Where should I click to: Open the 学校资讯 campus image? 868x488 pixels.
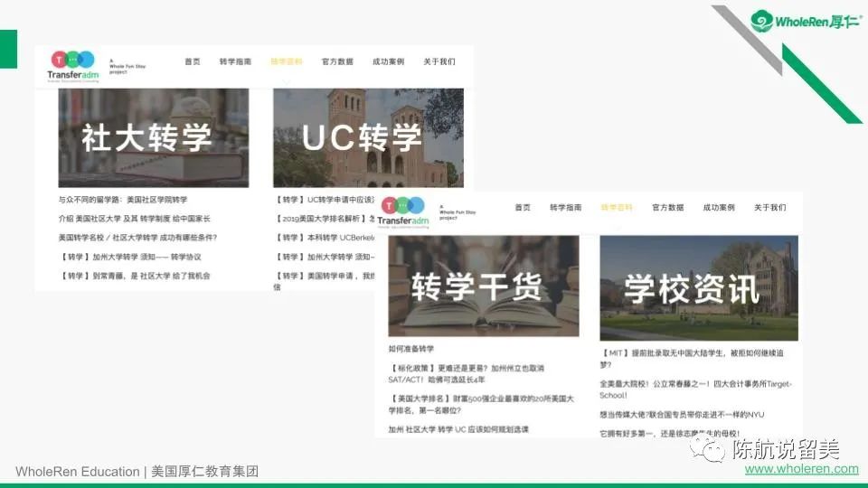(x=698, y=288)
